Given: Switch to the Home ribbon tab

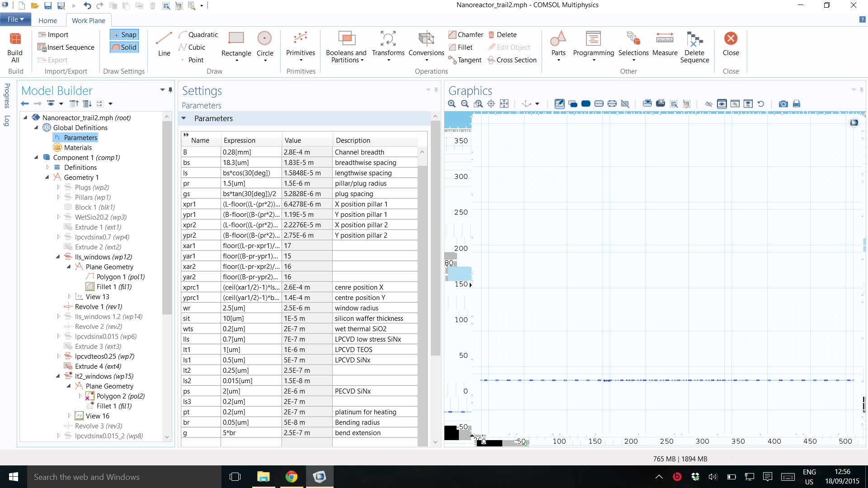Looking at the screenshot, I should pyautogui.click(x=47, y=20).
